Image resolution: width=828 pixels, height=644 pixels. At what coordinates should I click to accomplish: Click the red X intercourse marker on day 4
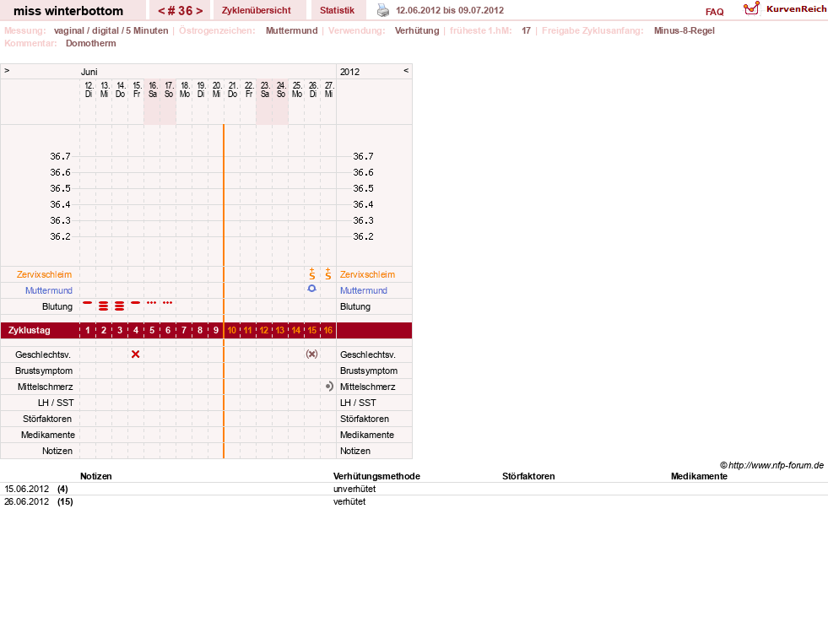[x=136, y=354]
